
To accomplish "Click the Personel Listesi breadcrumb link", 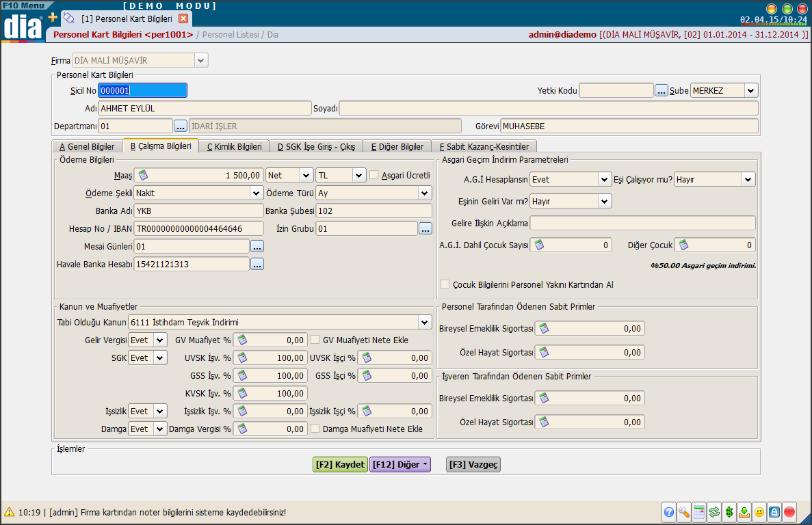I will (231, 35).
